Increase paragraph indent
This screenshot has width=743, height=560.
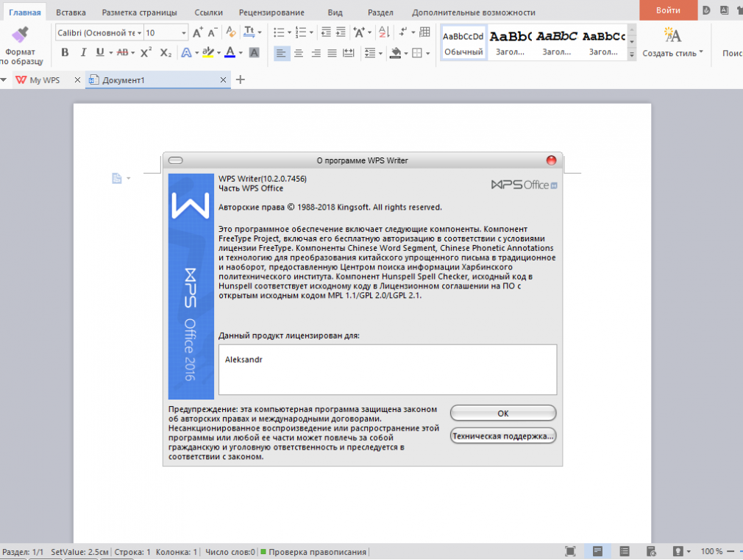click(x=341, y=32)
